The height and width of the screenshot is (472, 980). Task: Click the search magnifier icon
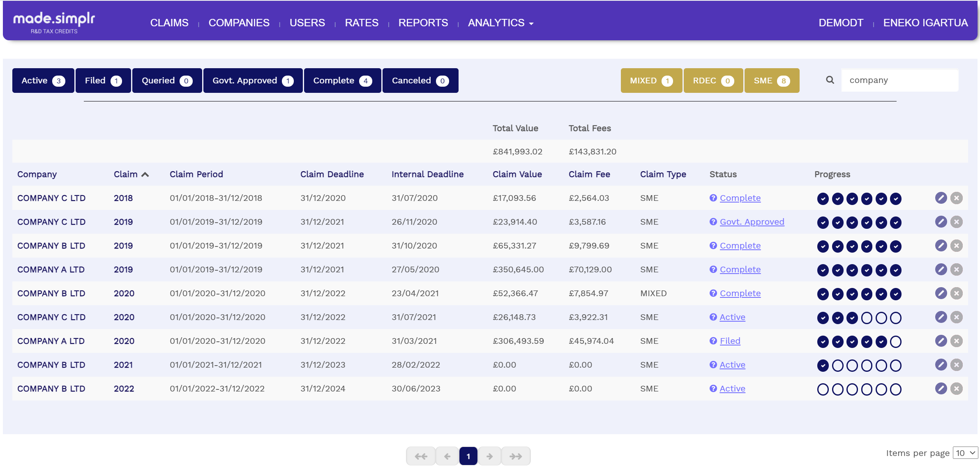(830, 80)
